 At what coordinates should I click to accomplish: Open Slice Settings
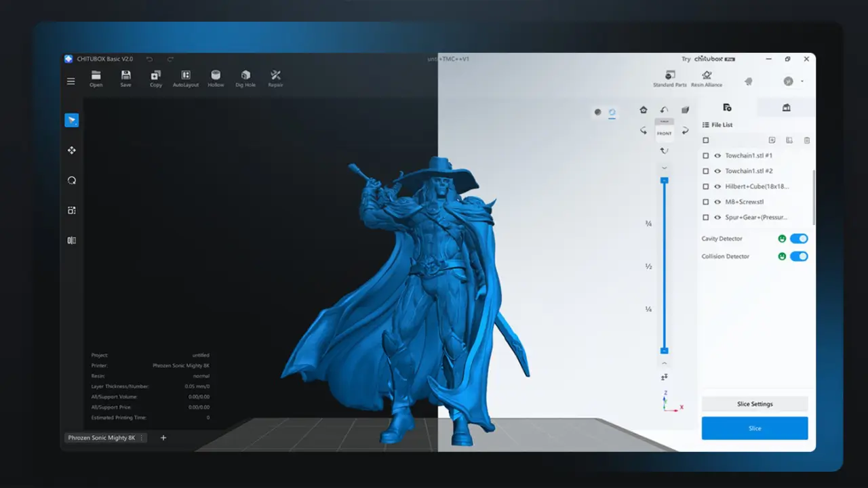click(x=755, y=404)
